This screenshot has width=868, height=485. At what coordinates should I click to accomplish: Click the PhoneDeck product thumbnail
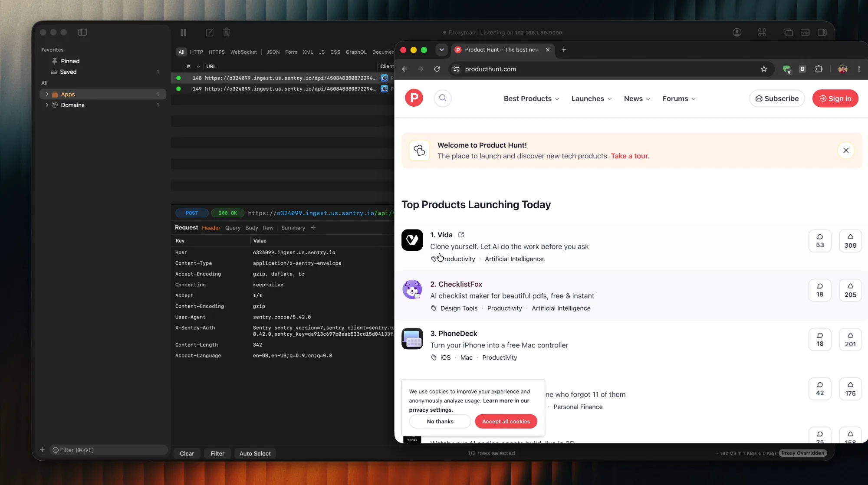tap(412, 339)
